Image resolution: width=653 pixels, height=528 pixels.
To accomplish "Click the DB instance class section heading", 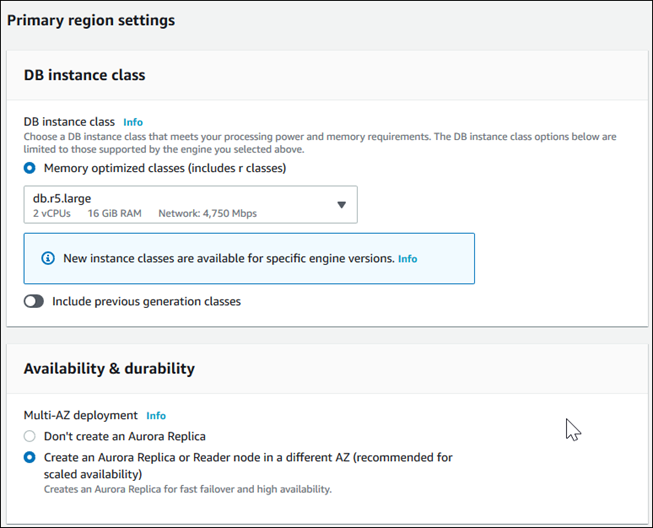I will click(85, 75).
